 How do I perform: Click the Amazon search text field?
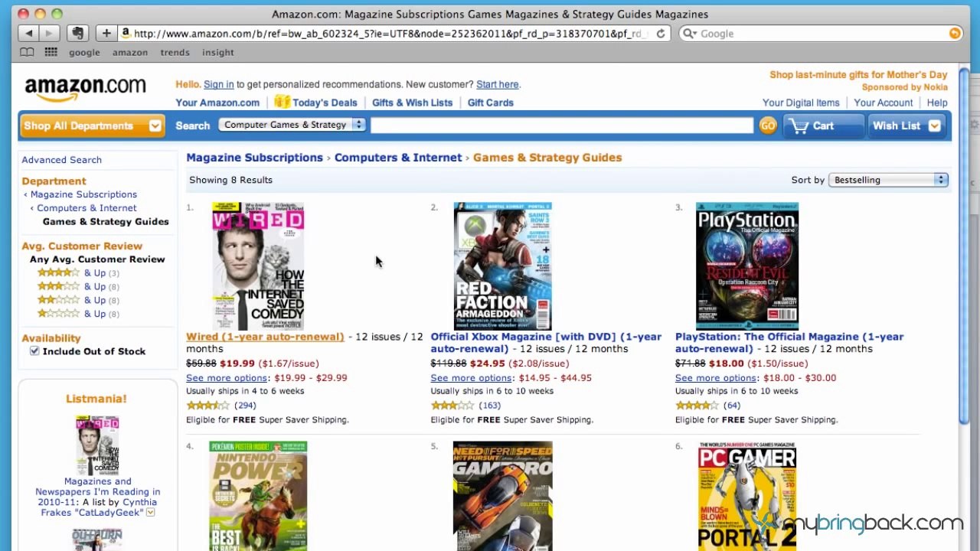[x=562, y=126]
